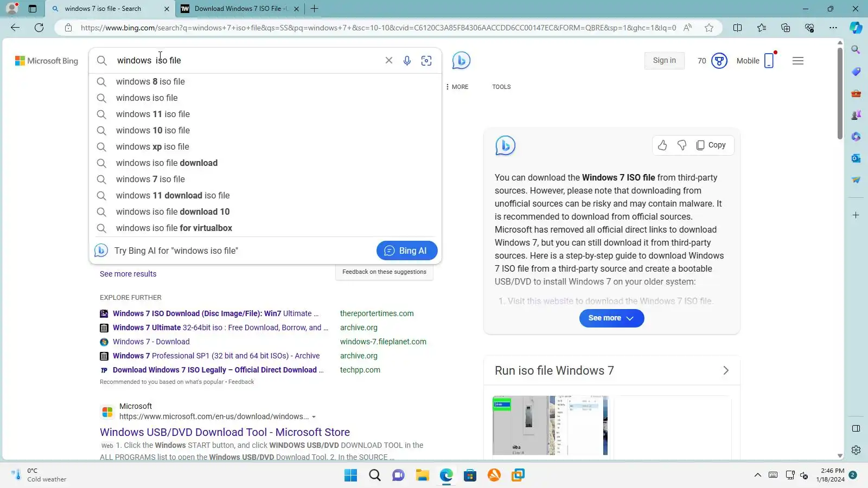Like the AI answer with thumbs up
This screenshot has width=868, height=488.
(662, 145)
